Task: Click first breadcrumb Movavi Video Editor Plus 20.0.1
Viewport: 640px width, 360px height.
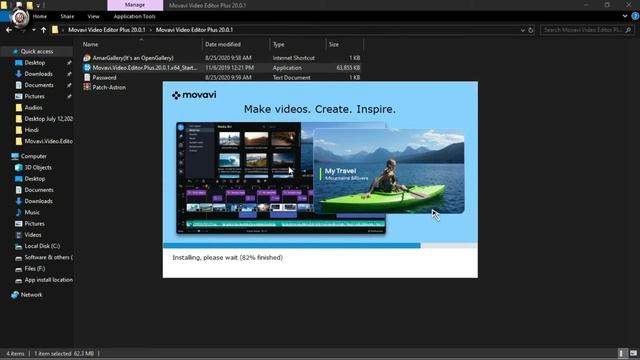Action: click(107, 30)
